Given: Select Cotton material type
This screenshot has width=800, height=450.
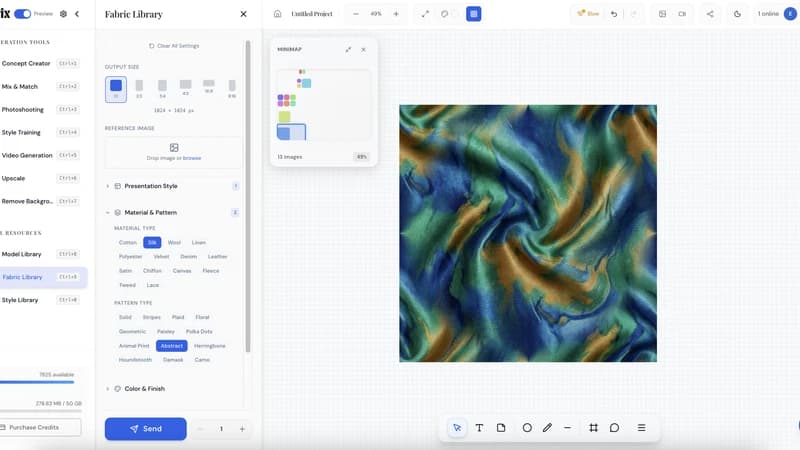Looking at the screenshot, I should click(x=128, y=242).
